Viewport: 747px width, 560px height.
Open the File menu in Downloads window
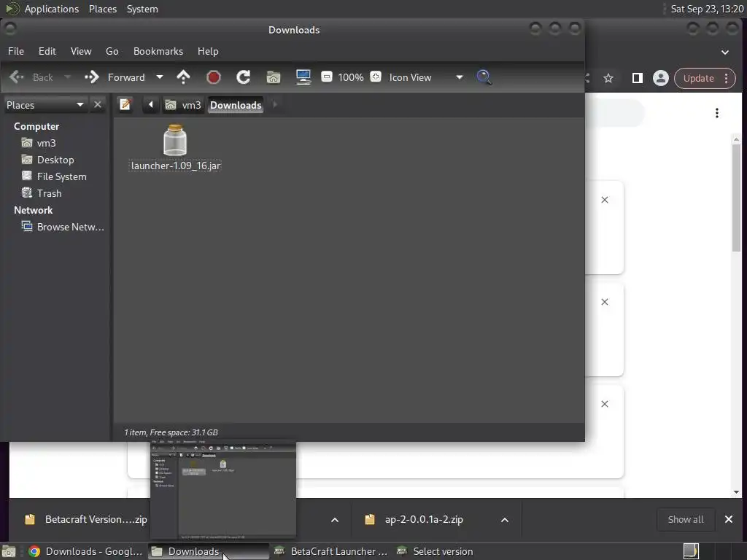[x=16, y=51]
